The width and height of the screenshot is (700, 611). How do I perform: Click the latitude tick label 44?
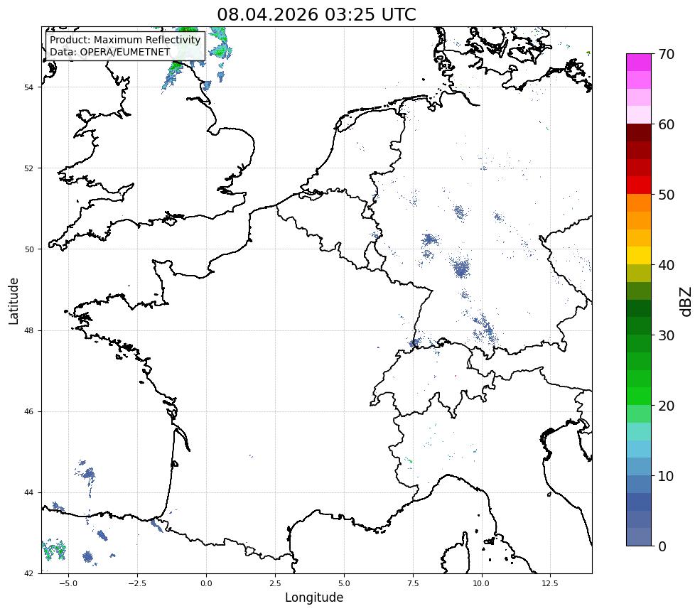pos(28,493)
